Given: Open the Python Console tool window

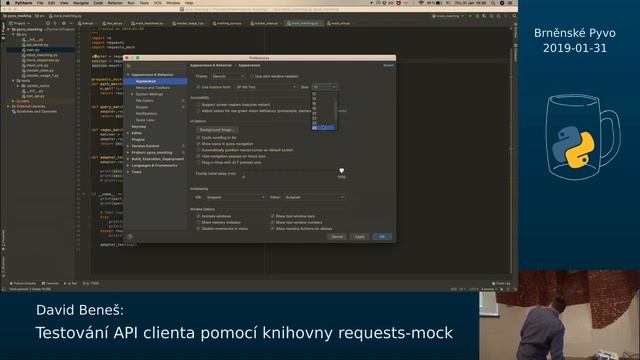Looking at the screenshot, I should pyautogui.click(x=23, y=283).
